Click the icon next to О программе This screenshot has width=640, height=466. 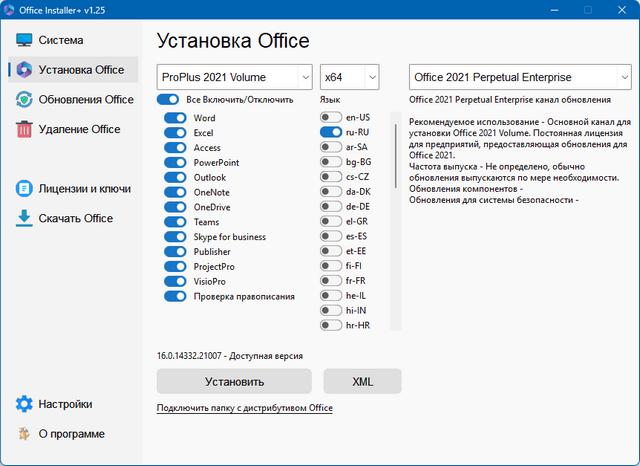(24, 434)
